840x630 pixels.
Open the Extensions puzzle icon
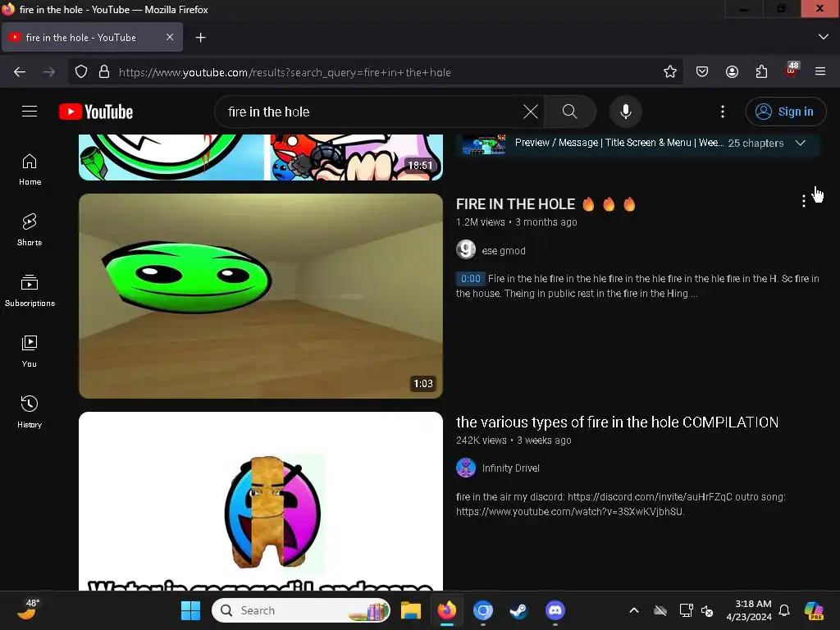pos(761,72)
